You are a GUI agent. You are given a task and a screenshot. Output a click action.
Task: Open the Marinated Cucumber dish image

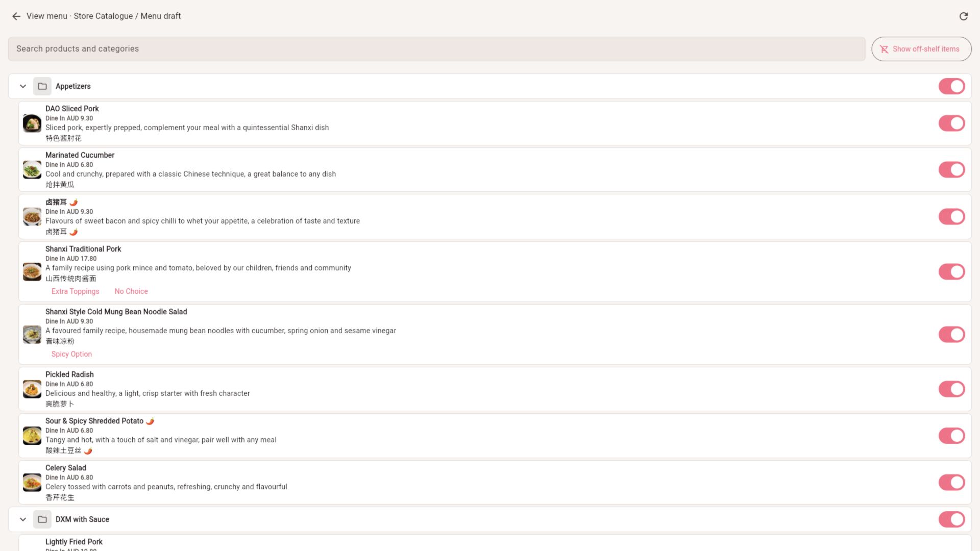(32, 170)
